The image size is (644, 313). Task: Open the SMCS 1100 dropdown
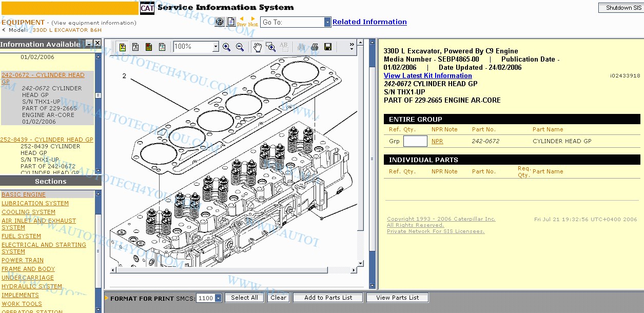tap(218, 298)
